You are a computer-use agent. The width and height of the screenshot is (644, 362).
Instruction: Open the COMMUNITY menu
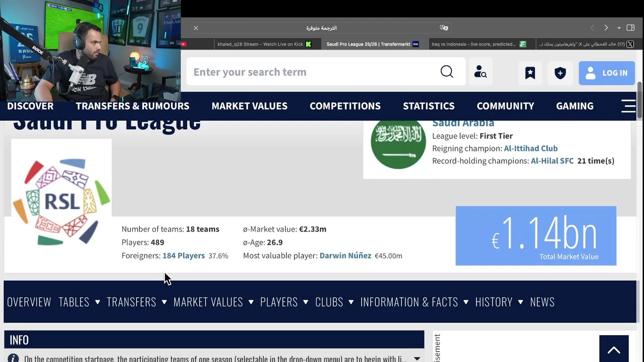506,106
